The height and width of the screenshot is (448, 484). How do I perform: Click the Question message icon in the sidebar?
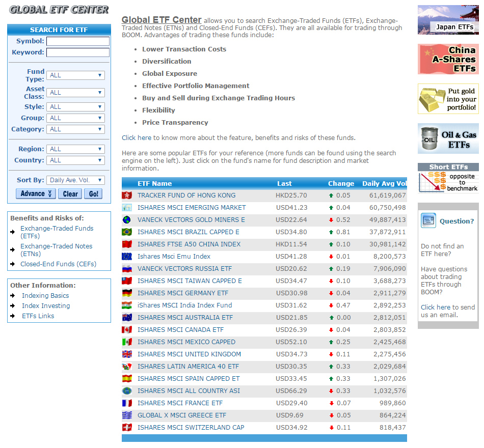click(x=428, y=220)
